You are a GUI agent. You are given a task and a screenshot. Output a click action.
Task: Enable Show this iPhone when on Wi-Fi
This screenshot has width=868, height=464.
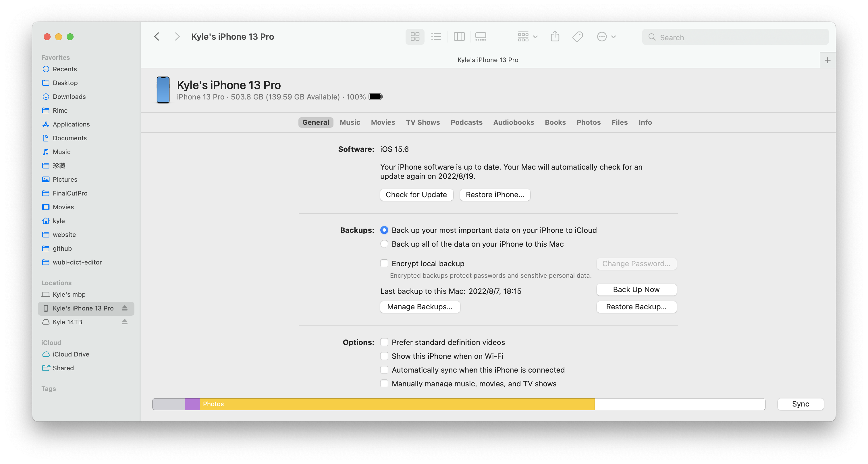coord(384,356)
